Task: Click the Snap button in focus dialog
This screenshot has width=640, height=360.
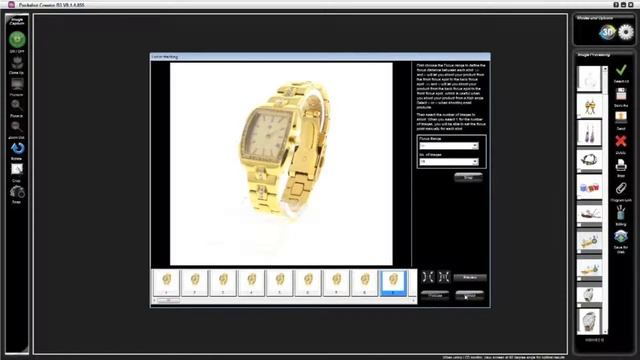Action: pos(468,178)
